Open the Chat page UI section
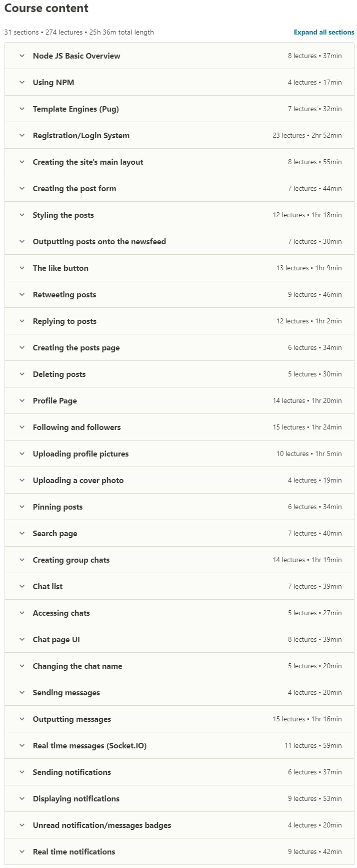The height and width of the screenshot is (868, 357). point(56,639)
